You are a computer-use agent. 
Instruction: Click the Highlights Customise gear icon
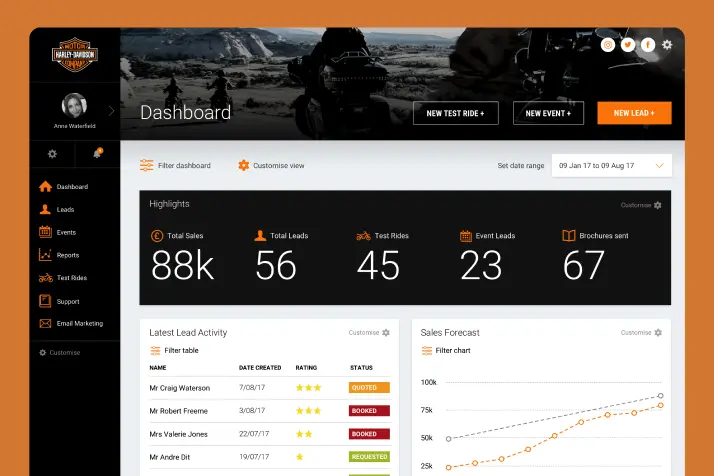[x=658, y=205]
